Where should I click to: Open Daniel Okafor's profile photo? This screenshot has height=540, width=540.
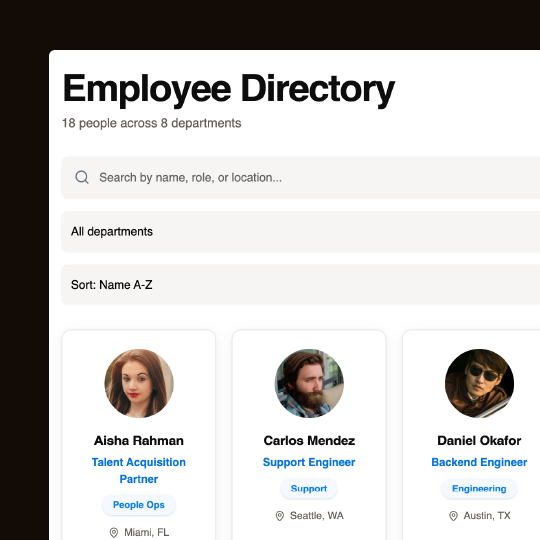(x=479, y=383)
